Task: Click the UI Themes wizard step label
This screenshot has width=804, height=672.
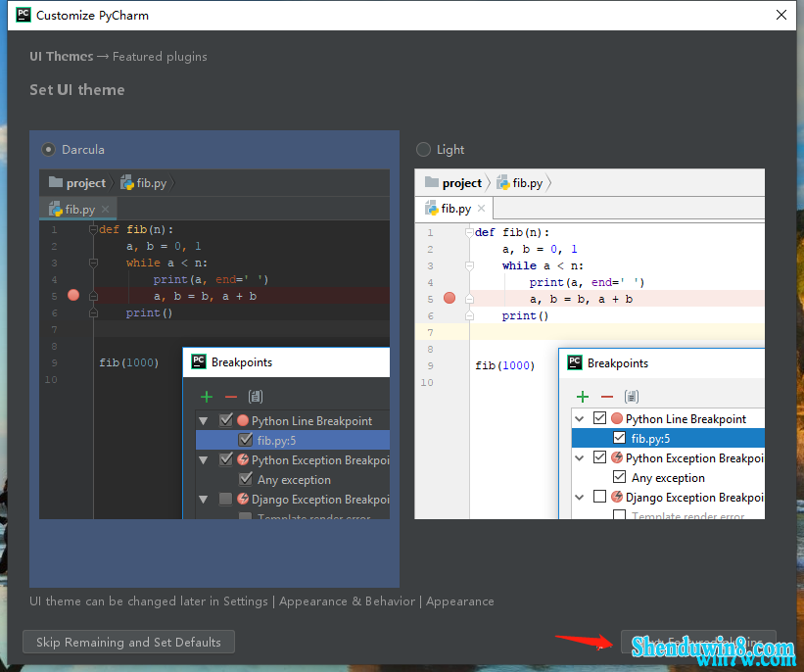Action: tap(62, 57)
